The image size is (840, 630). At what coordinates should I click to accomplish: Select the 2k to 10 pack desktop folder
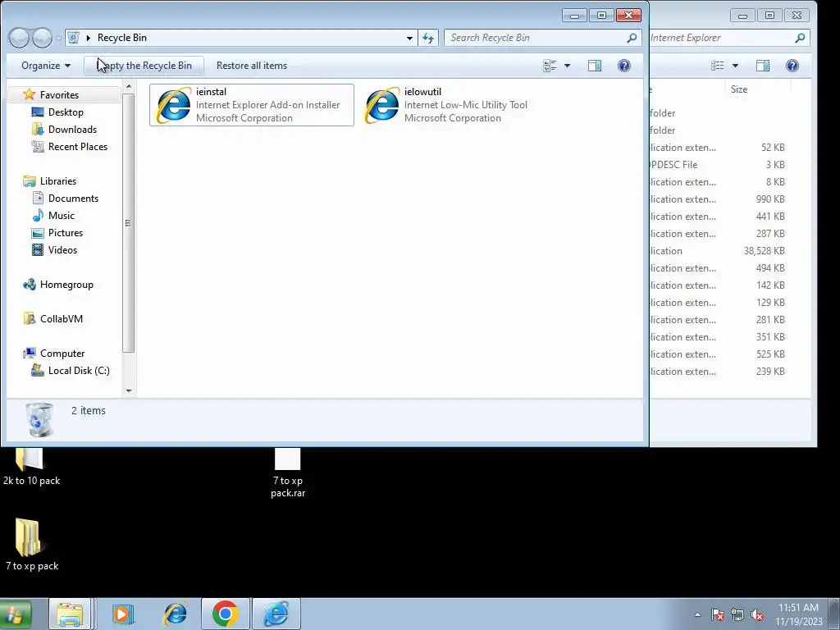click(31, 467)
